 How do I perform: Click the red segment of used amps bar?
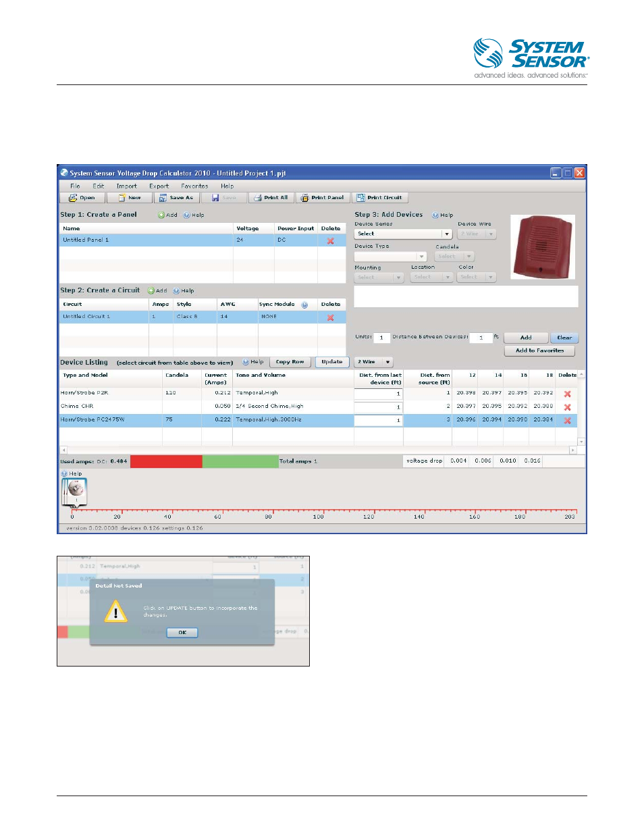(166, 461)
